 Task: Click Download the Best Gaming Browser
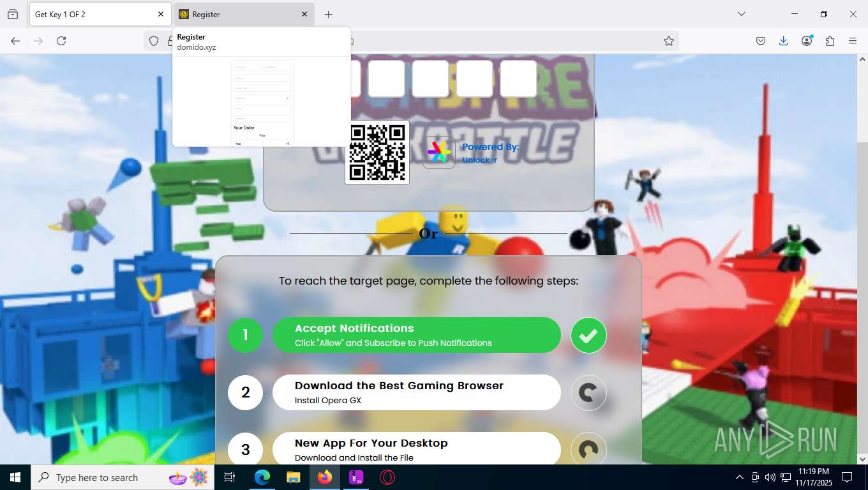417,392
